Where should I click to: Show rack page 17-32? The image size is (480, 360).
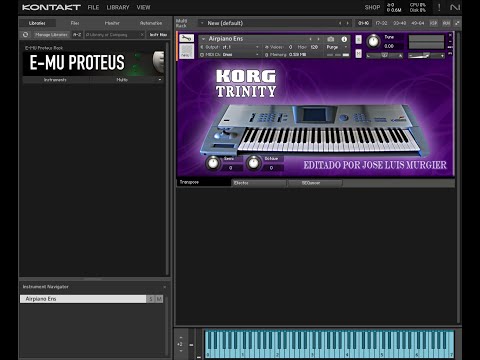[x=381, y=23]
